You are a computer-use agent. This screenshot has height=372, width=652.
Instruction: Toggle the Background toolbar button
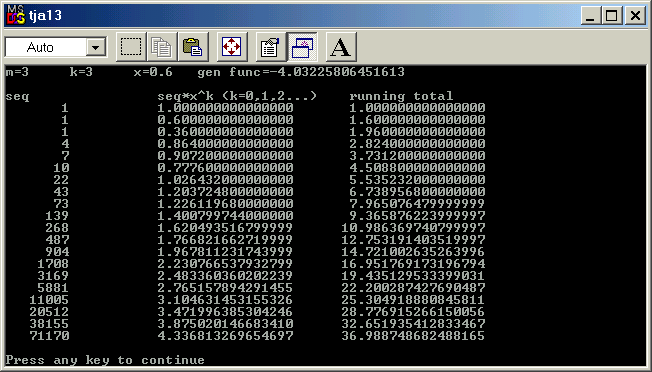pos(302,47)
